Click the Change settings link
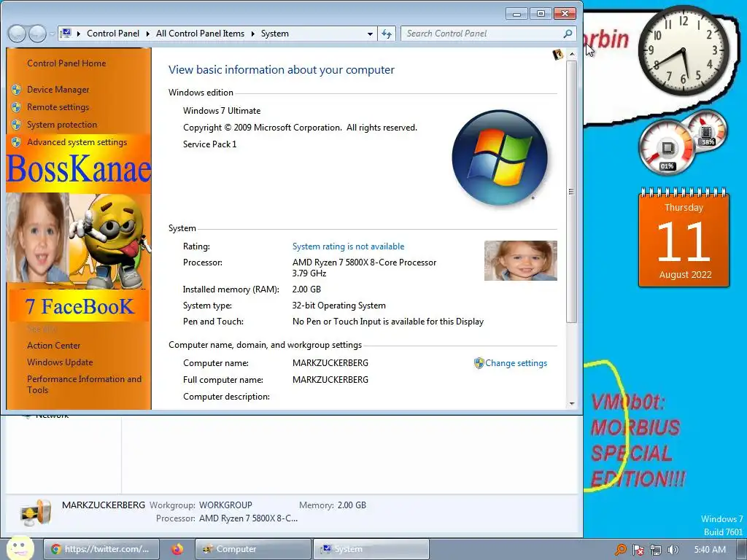747x560 pixels. [516, 363]
